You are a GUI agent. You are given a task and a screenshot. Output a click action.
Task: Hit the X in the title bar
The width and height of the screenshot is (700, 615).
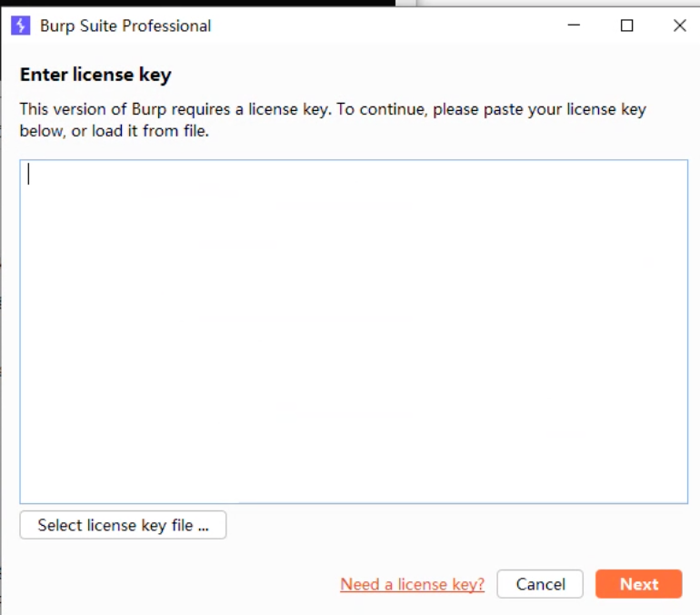[679, 25]
